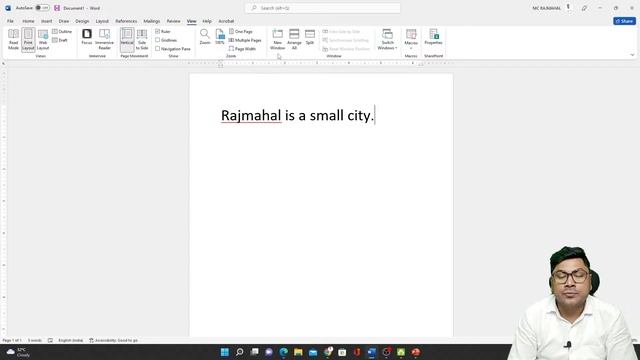Select Side to Side page movement
Viewport: 640px width, 360px height.
(x=142, y=40)
